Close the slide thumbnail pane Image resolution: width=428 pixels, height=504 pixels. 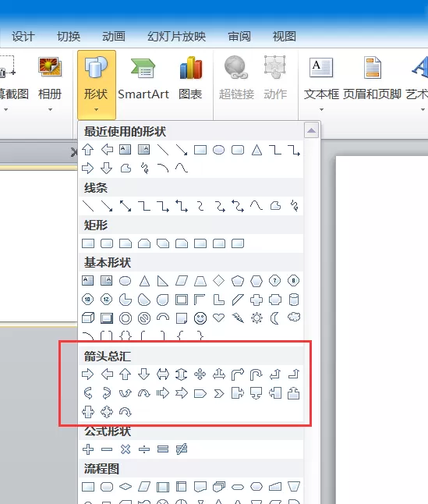tap(74, 152)
